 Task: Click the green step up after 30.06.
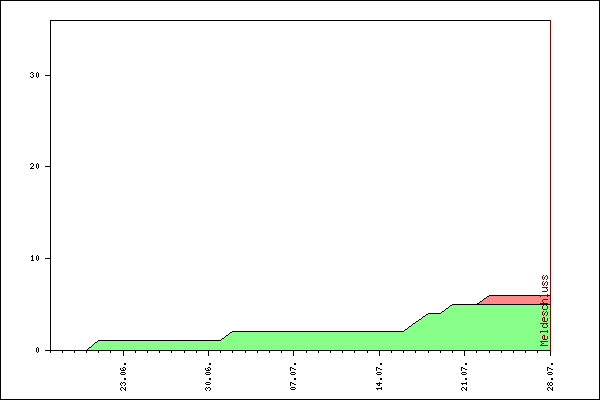click(x=227, y=336)
